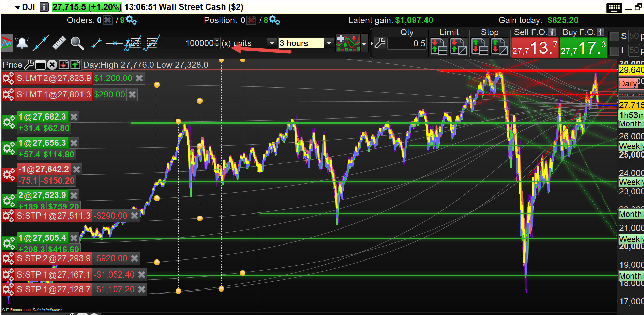Open trading settings wrench beside Qty
This screenshot has height=315, width=644.
pos(380,43)
